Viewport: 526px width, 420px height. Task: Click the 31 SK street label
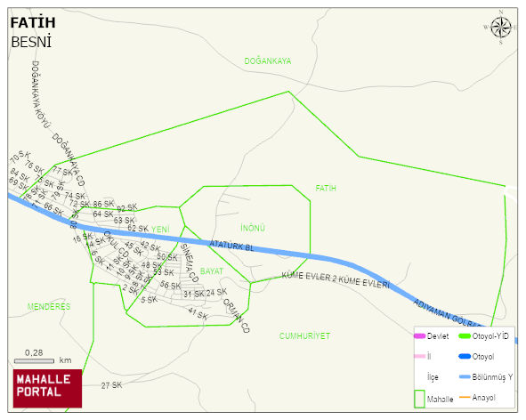[194, 294]
